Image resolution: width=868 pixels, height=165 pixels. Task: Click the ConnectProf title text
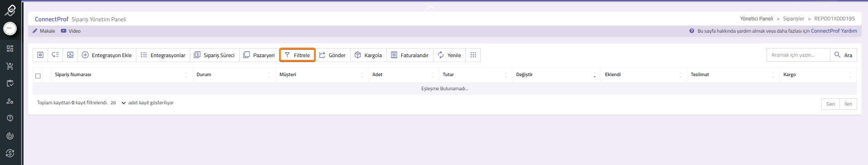pyautogui.click(x=52, y=19)
